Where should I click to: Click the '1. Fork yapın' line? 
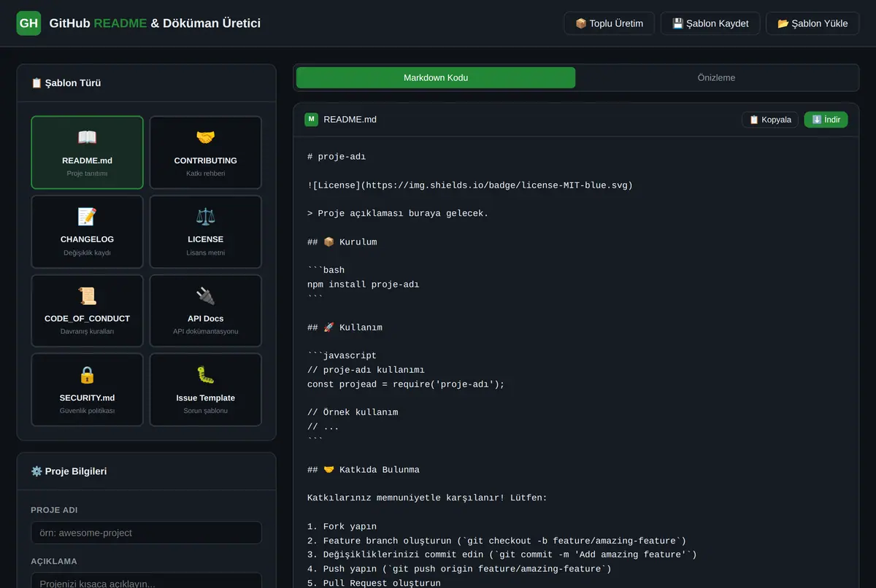tap(342, 527)
